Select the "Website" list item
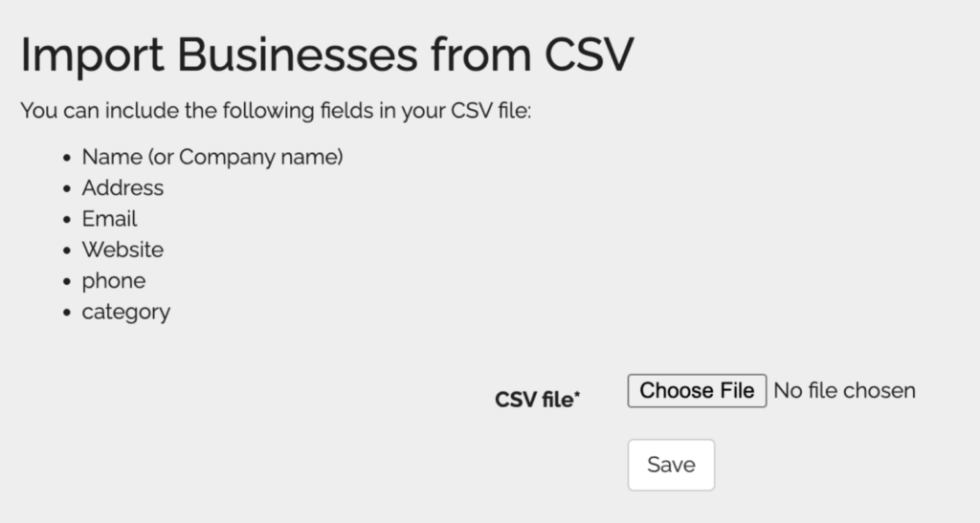980x523 pixels. coord(122,250)
